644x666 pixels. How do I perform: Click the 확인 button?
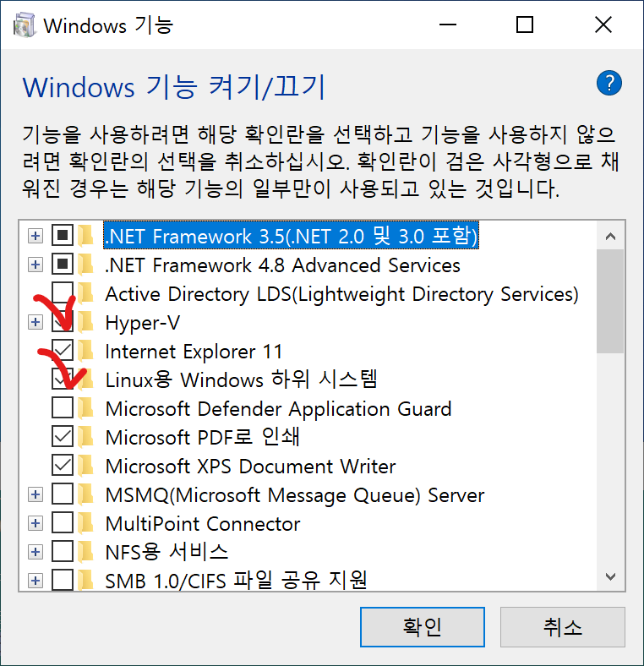coord(423,627)
